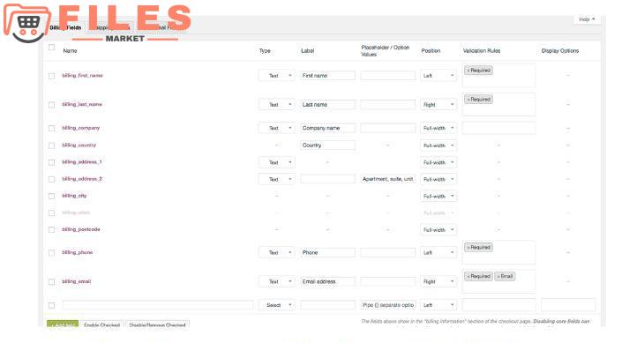Open Position dropdown for billing_address_1
This screenshot has height=343, width=644.
pos(438,162)
